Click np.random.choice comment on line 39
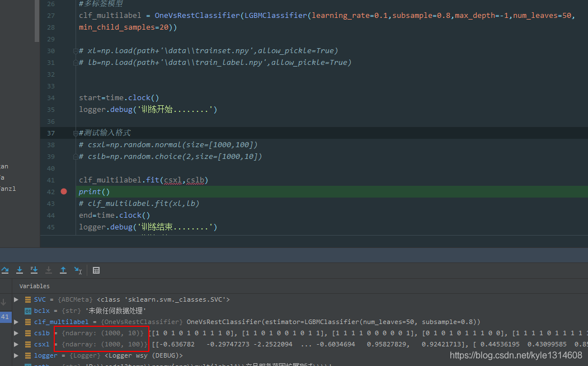The image size is (588, 366). pyautogui.click(x=170, y=156)
